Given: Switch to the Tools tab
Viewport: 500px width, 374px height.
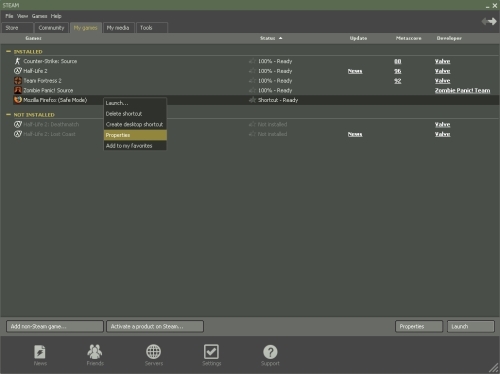Looking at the screenshot, I should pos(152,28).
